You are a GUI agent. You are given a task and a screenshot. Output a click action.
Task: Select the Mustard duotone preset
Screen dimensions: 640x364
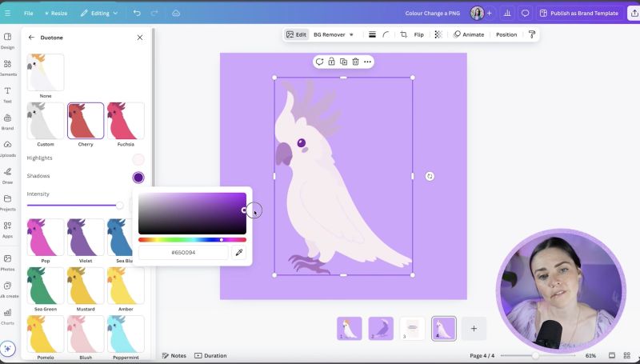point(86,286)
